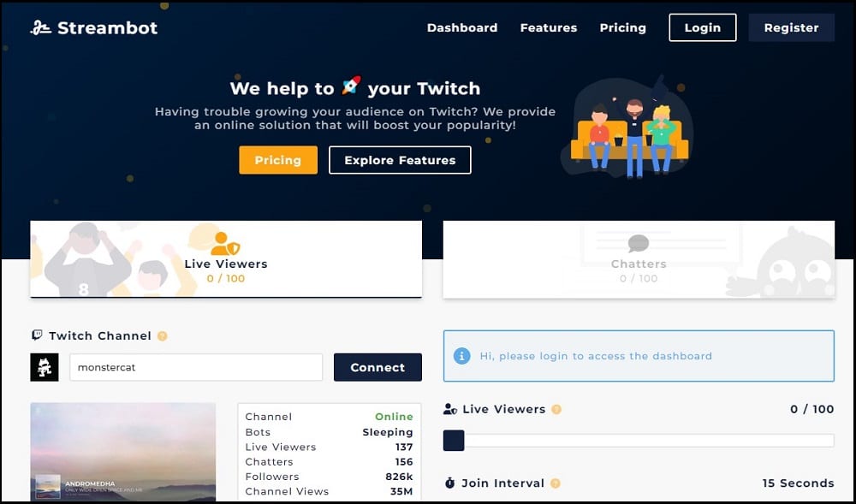Click the Login button
The height and width of the screenshot is (504, 856).
[x=702, y=27]
